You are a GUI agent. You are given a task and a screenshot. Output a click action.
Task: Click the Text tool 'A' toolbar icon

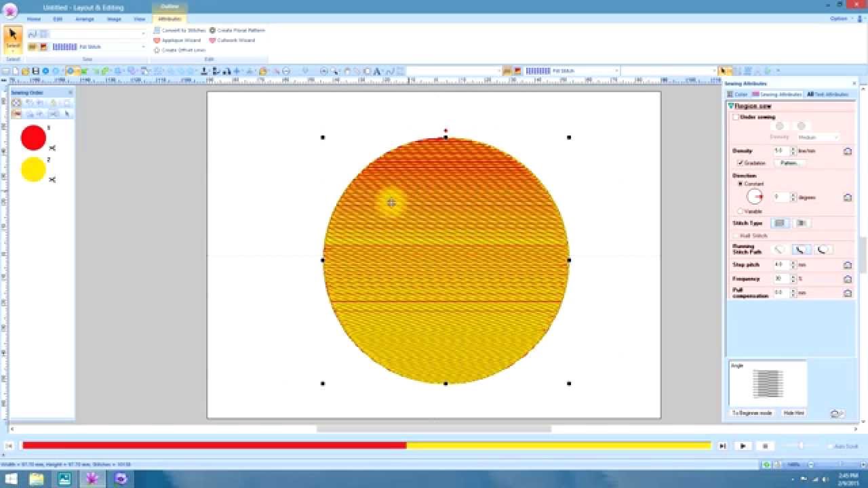tap(378, 70)
